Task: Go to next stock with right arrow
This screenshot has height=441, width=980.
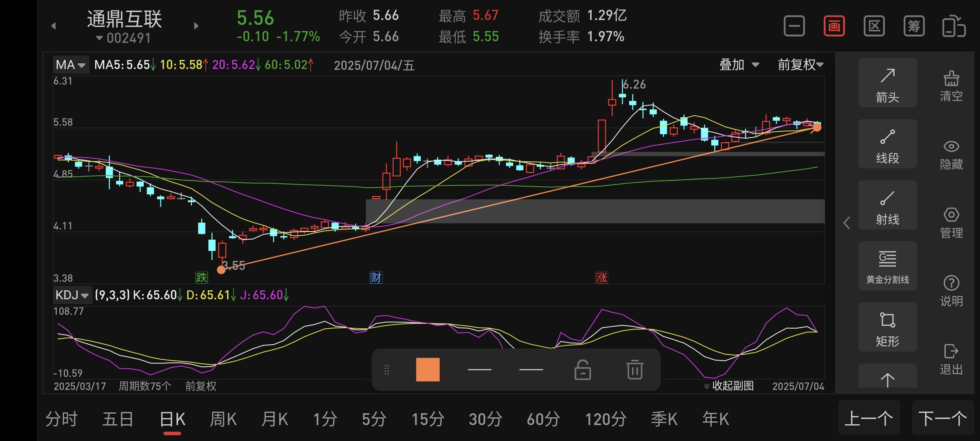Action: pyautogui.click(x=196, y=26)
